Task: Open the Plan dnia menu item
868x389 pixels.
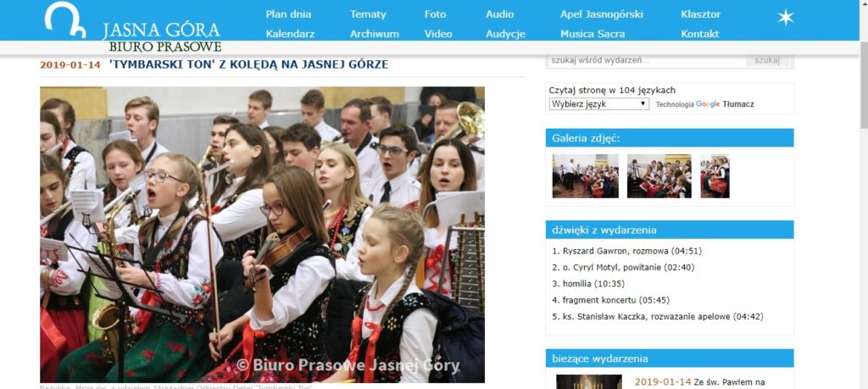Action: pos(288,14)
